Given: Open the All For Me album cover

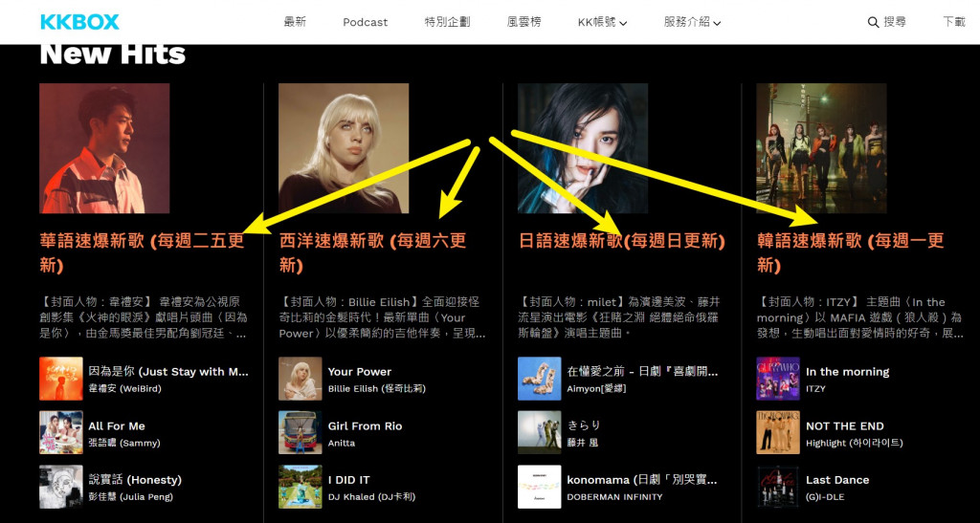Looking at the screenshot, I should click(x=61, y=432).
